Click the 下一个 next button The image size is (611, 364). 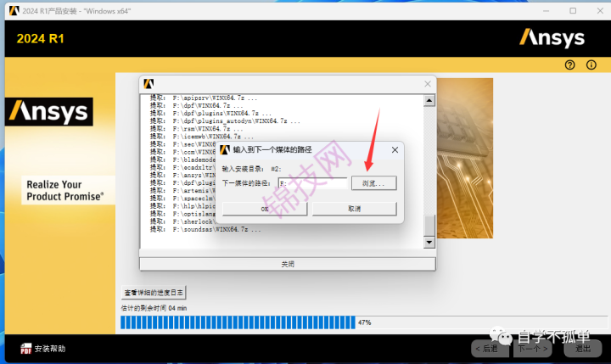533,349
